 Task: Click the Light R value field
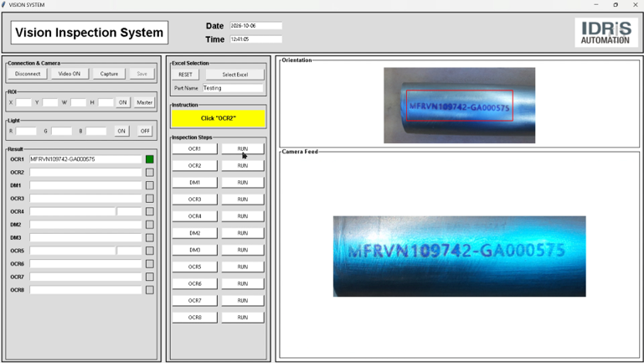click(26, 131)
